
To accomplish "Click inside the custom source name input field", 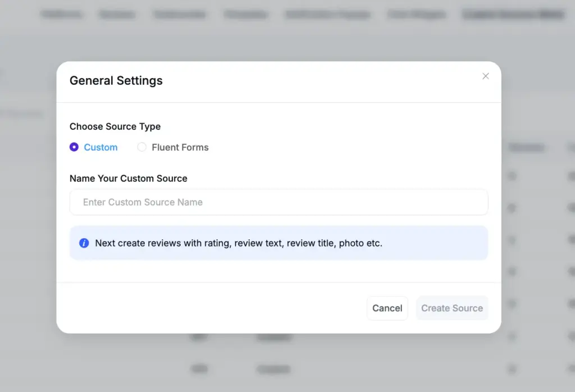I will click(279, 202).
